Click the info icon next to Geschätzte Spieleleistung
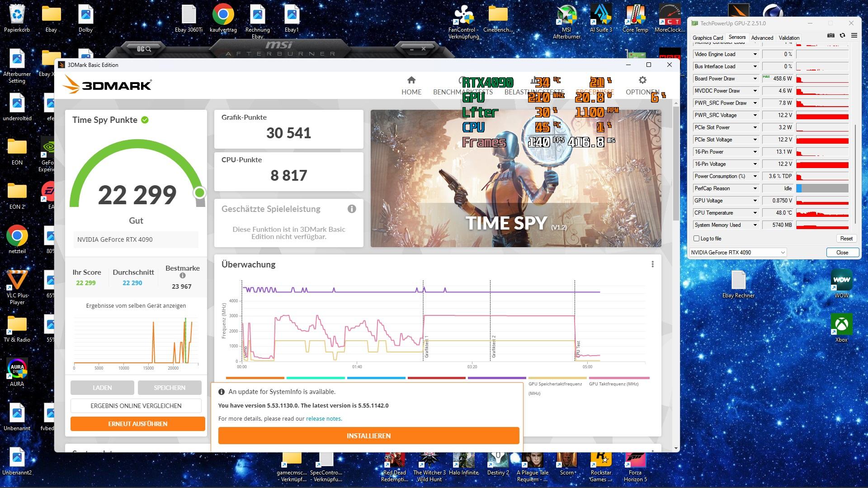868x488 pixels. [352, 209]
